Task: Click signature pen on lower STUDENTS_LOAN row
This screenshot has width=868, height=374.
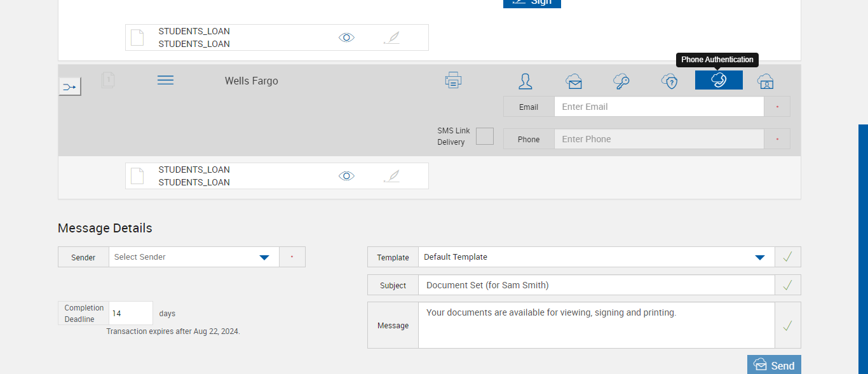Action: [x=392, y=176]
